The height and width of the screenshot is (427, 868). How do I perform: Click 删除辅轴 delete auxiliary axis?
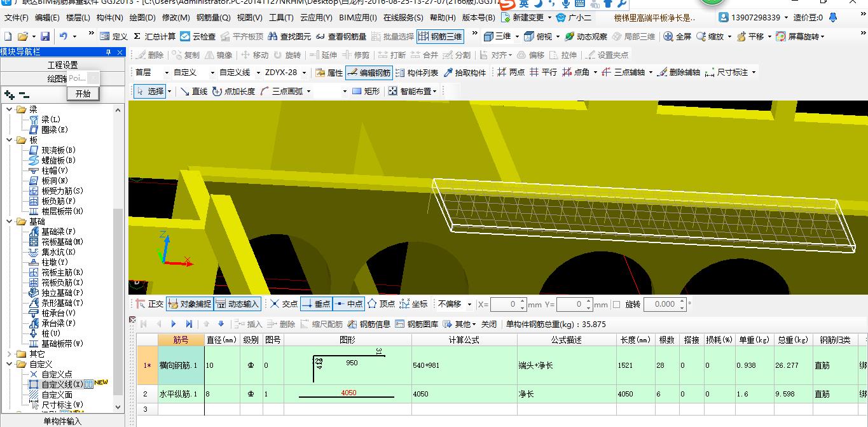(679, 73)
